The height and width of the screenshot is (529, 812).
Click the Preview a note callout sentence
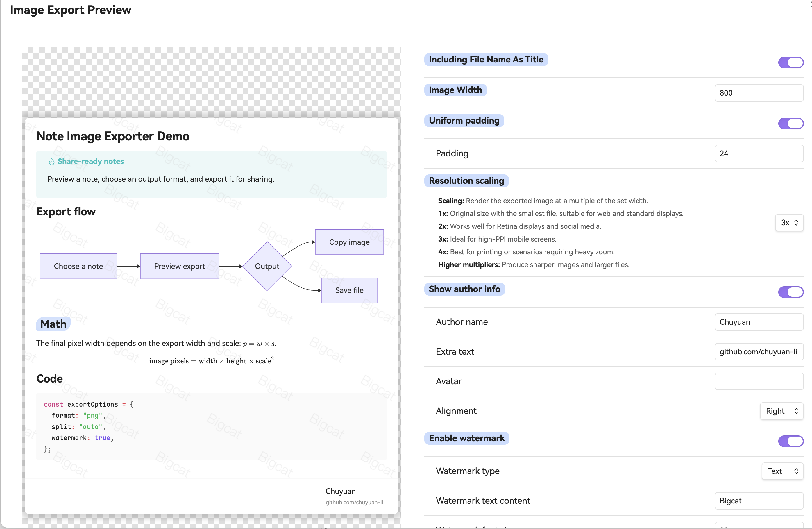[161, 179]
